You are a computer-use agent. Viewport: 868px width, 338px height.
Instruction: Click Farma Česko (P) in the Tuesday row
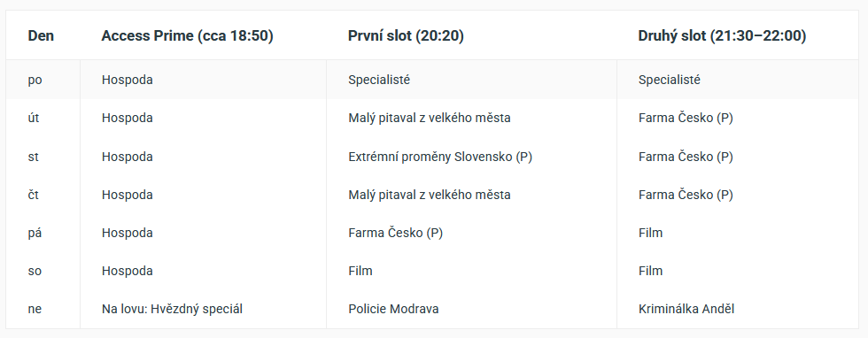tap(686, 118)
